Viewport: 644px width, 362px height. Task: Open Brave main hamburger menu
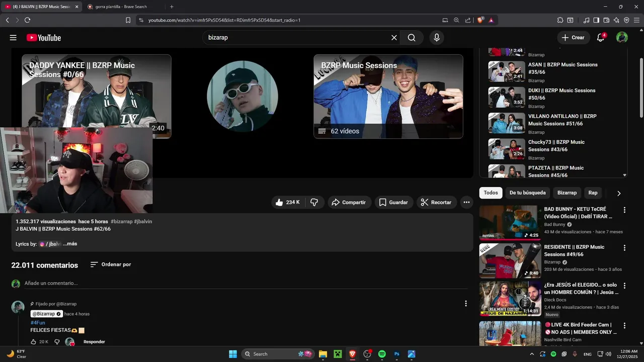pyautogui.click(x=636, y=20)
